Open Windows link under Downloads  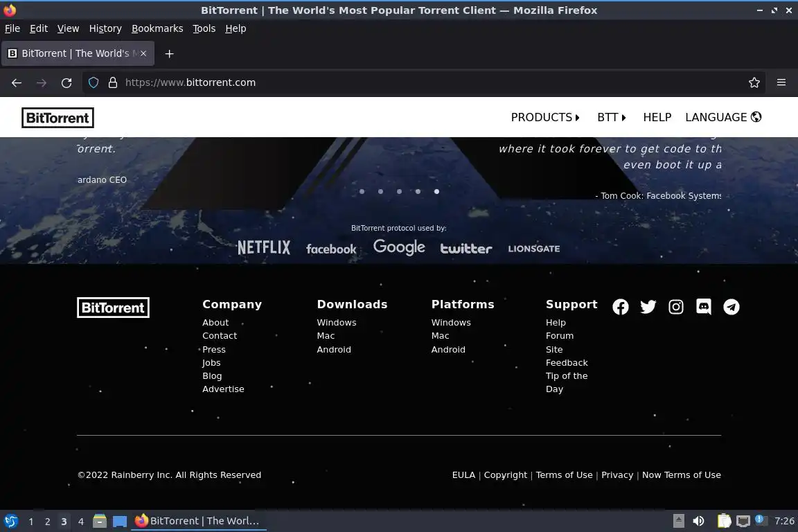(337, 323)
